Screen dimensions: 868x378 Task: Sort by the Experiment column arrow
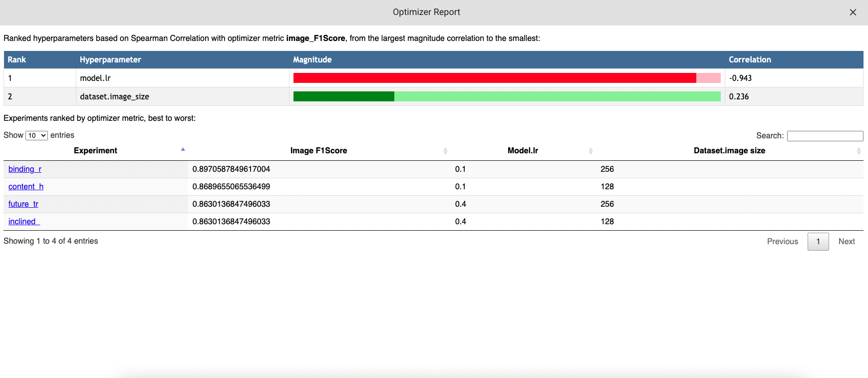coord(183,150)
